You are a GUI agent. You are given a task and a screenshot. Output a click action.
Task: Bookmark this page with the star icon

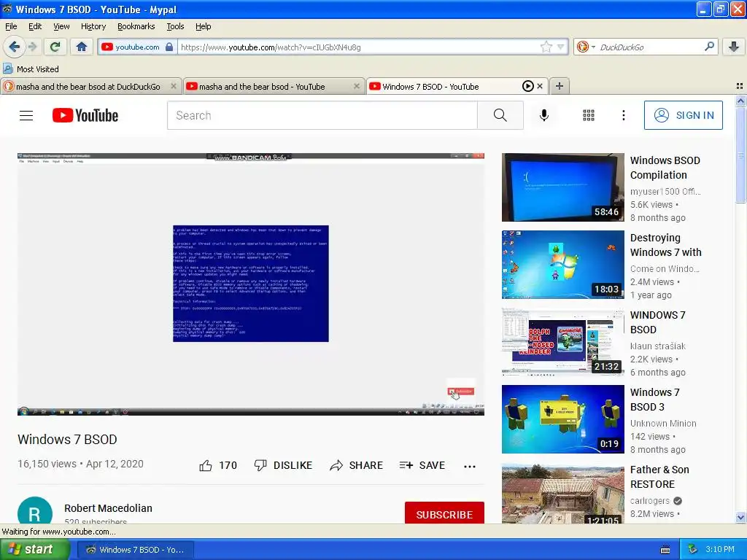pyautogui.click(x=546, y=47)
